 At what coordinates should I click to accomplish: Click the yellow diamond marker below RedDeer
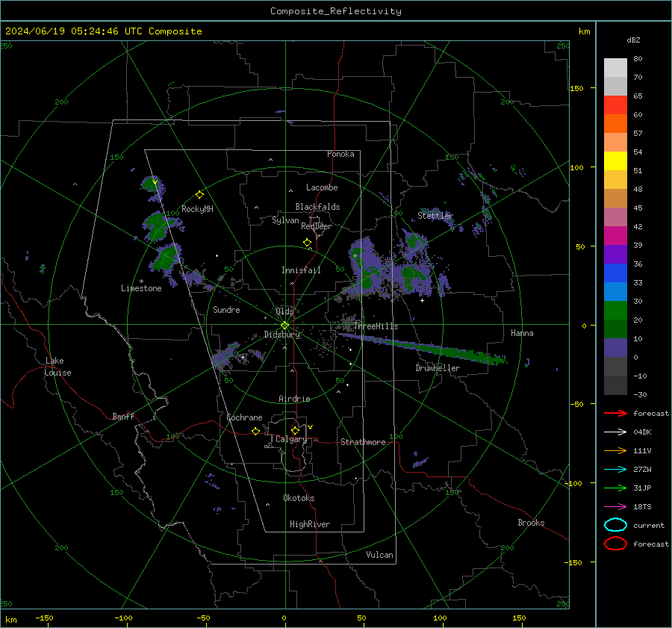pos(307,243)
